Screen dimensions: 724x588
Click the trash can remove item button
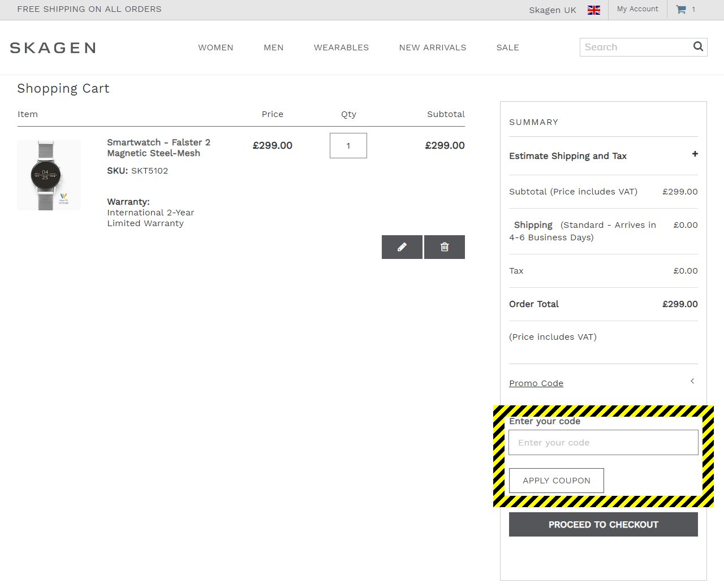click(x=445, y=247)
